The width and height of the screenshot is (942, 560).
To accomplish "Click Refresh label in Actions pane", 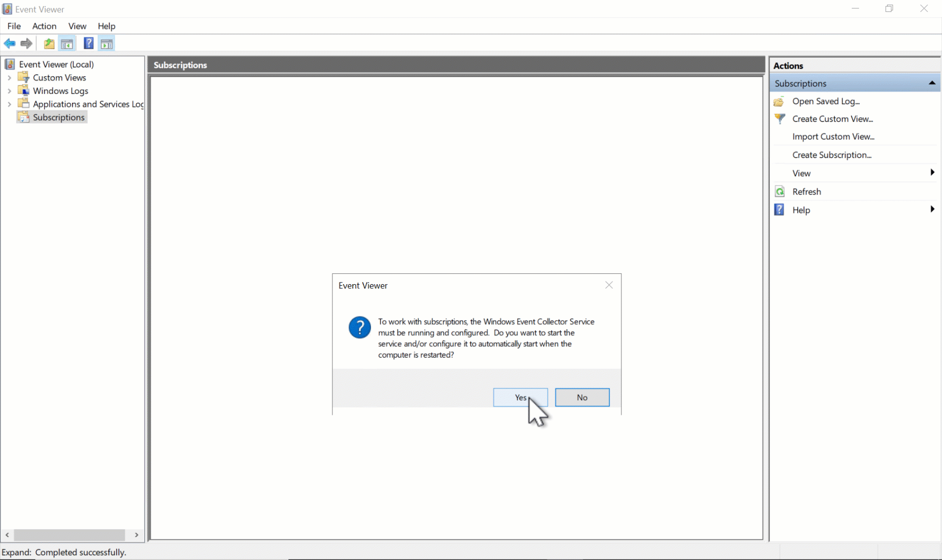I will (807, 191).
